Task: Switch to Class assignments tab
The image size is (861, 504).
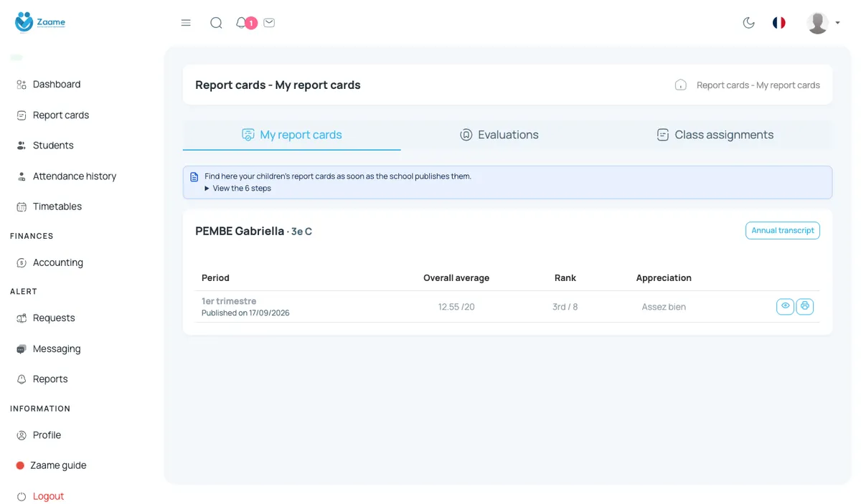Action: (x=715, y=135)
